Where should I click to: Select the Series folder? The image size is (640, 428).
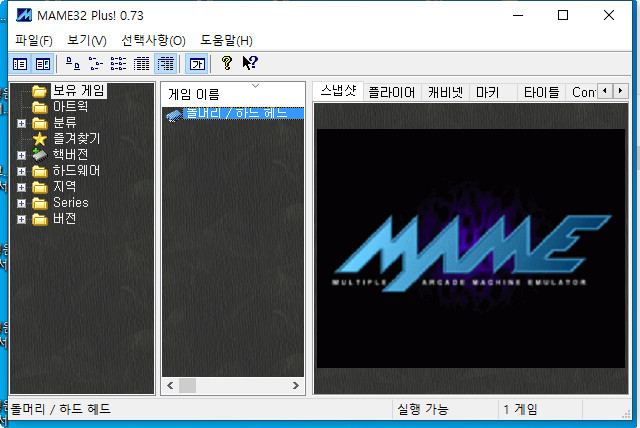pos(71,203)
